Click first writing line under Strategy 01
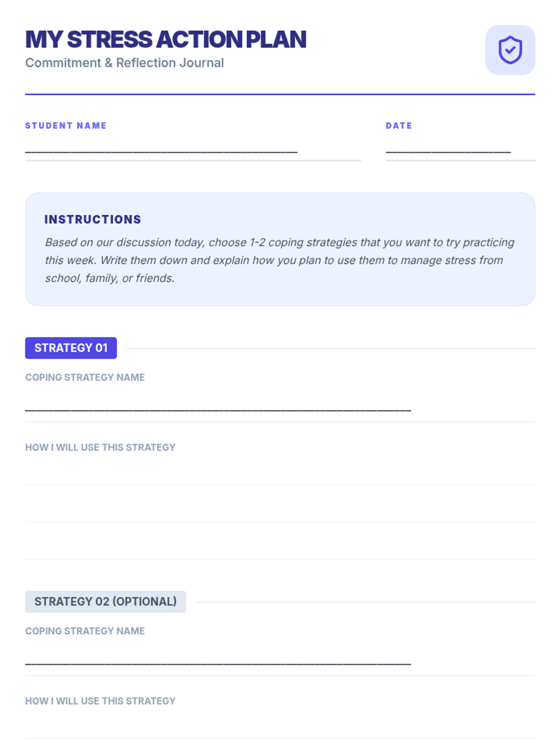Viewport: 560px width, 747px height. 280,472
